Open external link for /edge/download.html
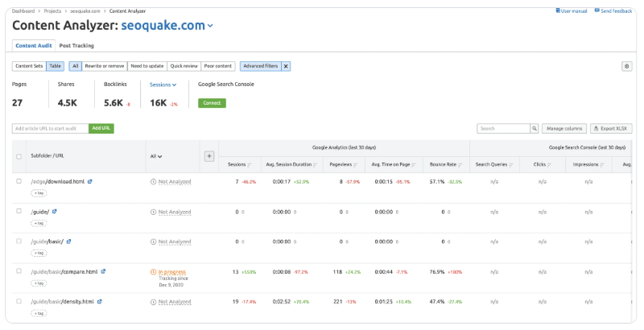This screenshot has height=330, width=644. click(89, 181)
